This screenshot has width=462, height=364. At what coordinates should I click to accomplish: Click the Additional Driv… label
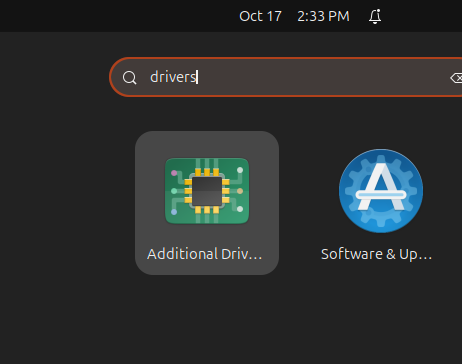point(204,254)
